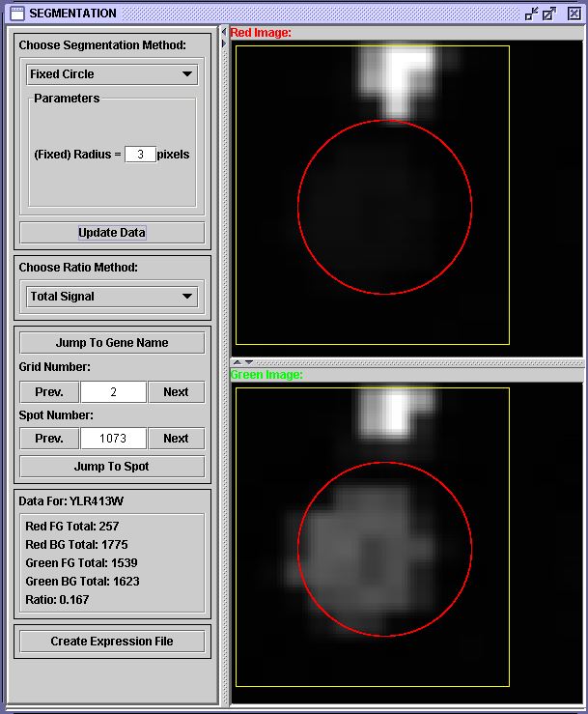Close the Segmentation internal frame

[x=574, y=14]
